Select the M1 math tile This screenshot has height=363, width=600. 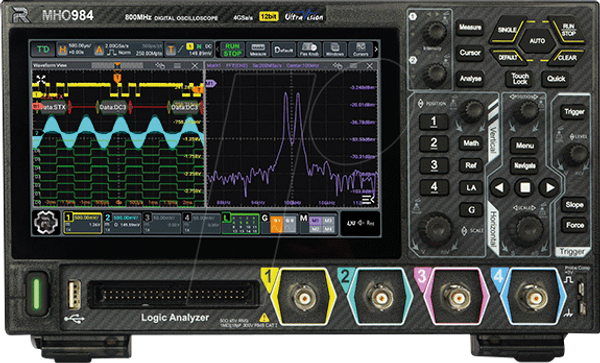coord(315,221)
